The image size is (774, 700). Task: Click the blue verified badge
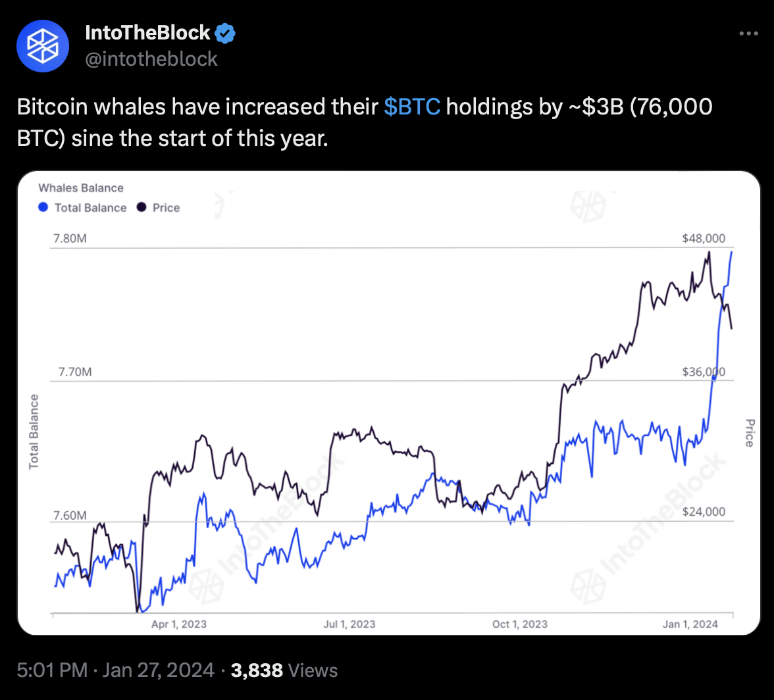click(x=226, y=32)
